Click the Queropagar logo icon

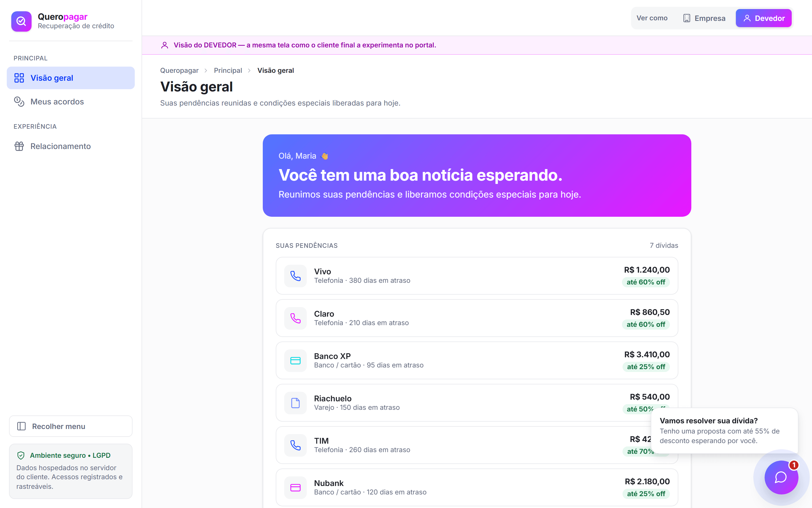coord(21,21)
